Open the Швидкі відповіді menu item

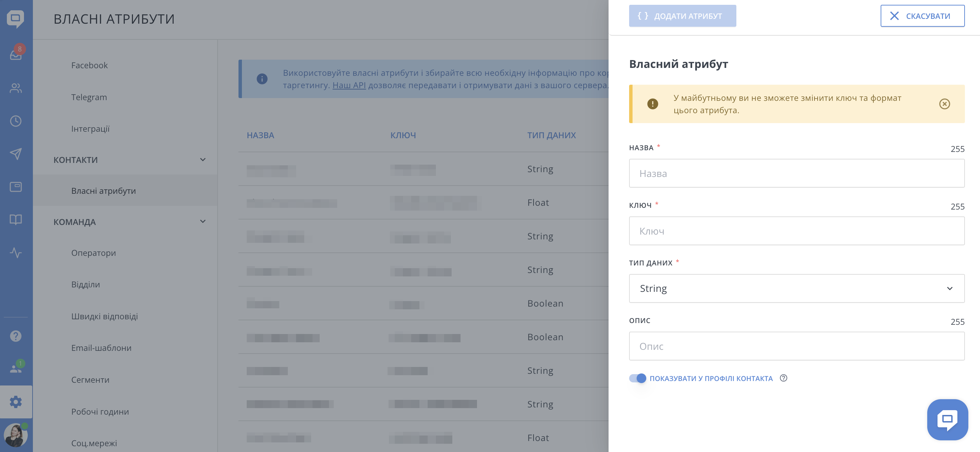(x=104, y=316)
